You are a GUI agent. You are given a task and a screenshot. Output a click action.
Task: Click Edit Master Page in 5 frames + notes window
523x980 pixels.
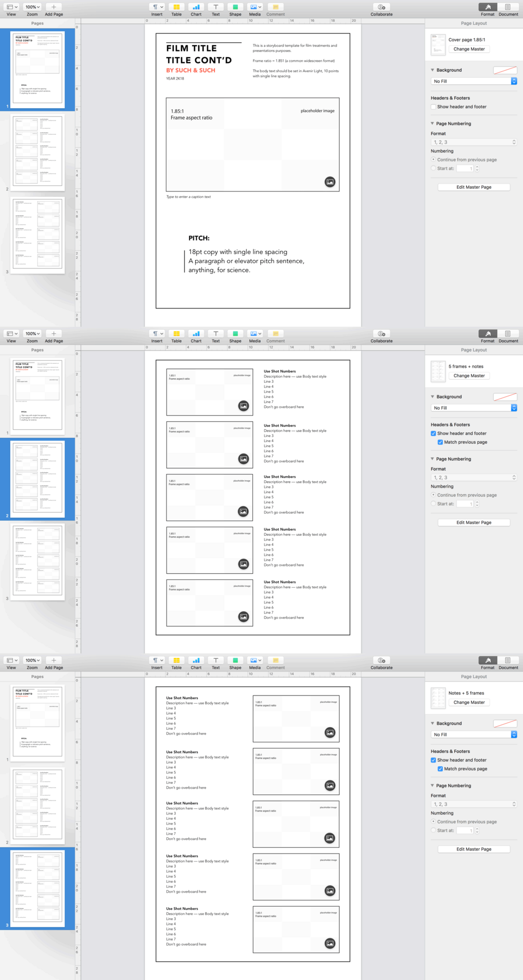pyautogui.click(x=474, y=523)
